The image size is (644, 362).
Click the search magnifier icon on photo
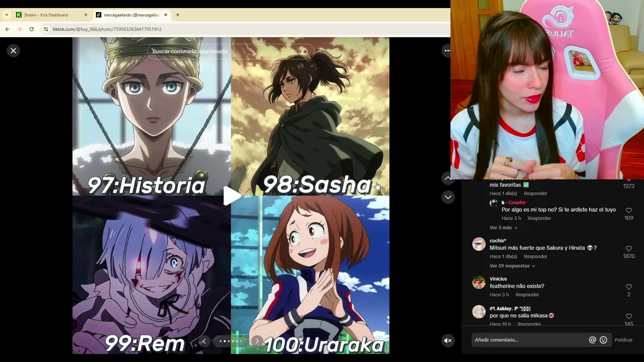[x=305, y=51]
